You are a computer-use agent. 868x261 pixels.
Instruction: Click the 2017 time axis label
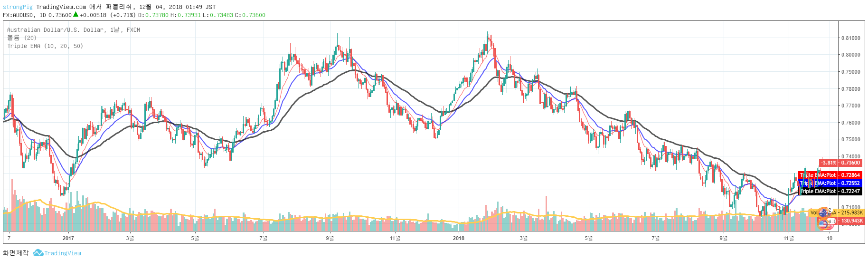[68, 238]
